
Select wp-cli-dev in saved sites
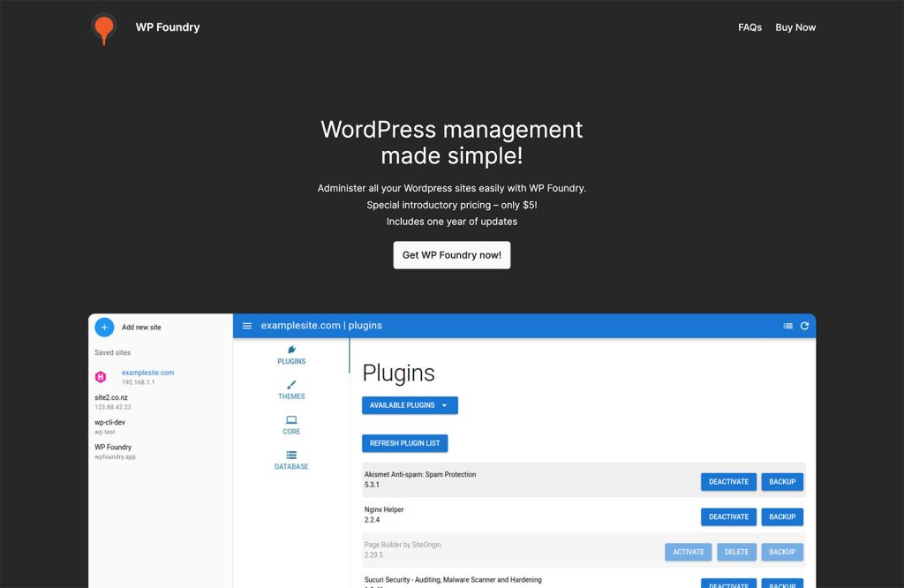pyautogui.click(x=109, y=422)
